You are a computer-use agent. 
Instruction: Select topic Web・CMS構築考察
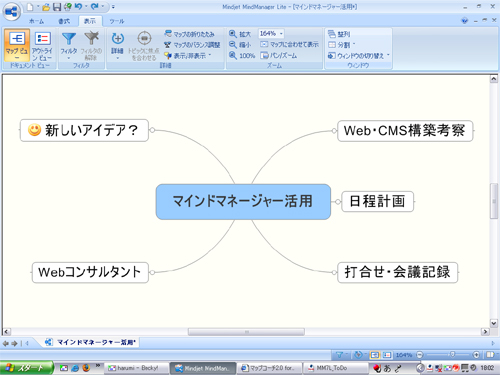pos(405,131)
